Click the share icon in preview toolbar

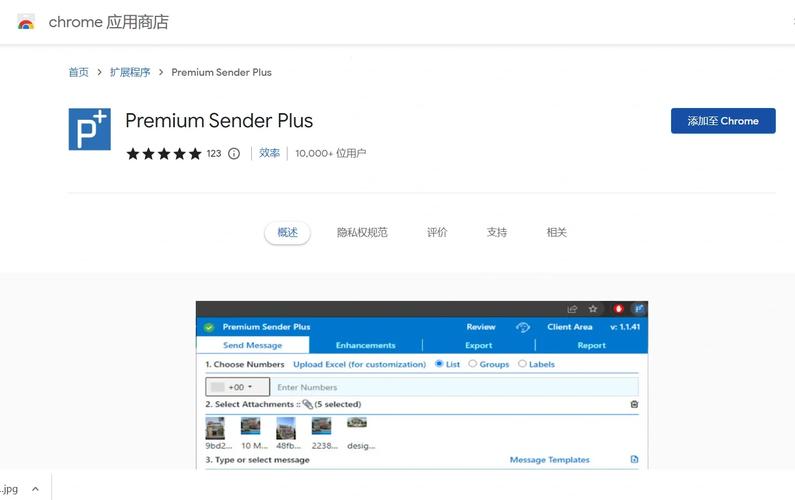pos(572,309)
